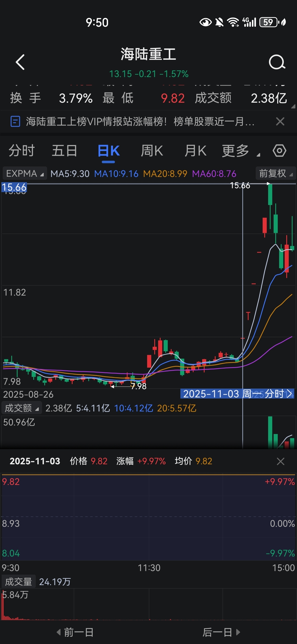The image size is (297, 644).
Task: Tap the 50.96亿 volume axis label
Action: click(x=19, y=422)
